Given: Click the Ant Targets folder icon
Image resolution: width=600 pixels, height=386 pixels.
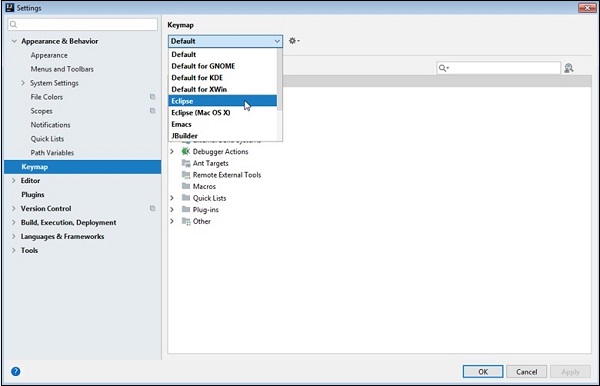Looking at the screenshot, I should (x=186, y=163).
